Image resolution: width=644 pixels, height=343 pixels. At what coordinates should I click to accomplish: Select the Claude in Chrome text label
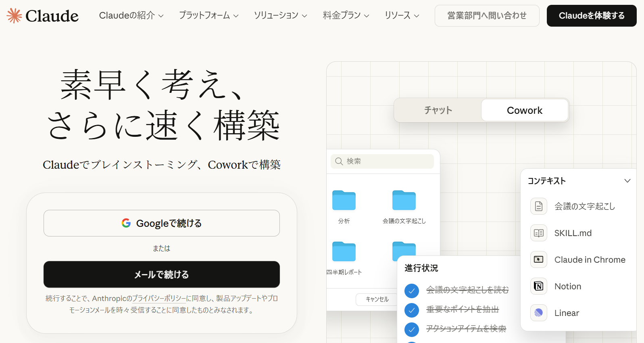590,259
